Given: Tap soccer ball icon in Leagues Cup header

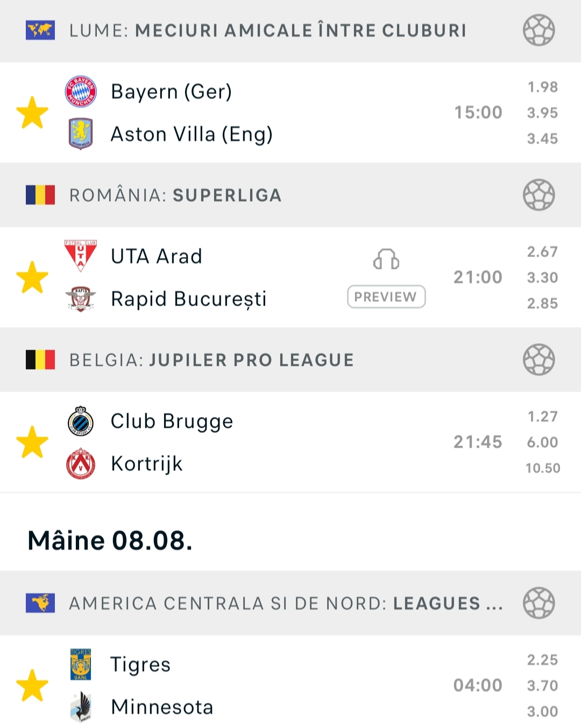Looking at the screenshot, I should pos(539,603).
